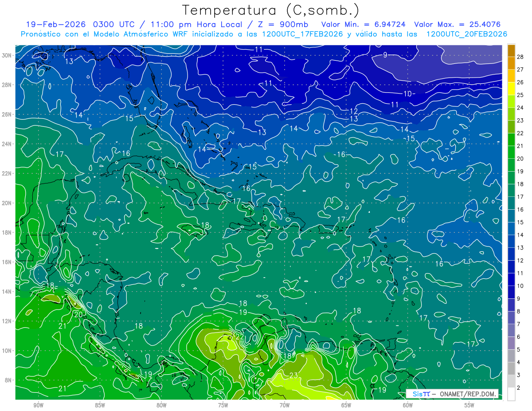Screen dimensions: 532x411
Task: Click the "60W" longitude axis label
Action: 408,405
